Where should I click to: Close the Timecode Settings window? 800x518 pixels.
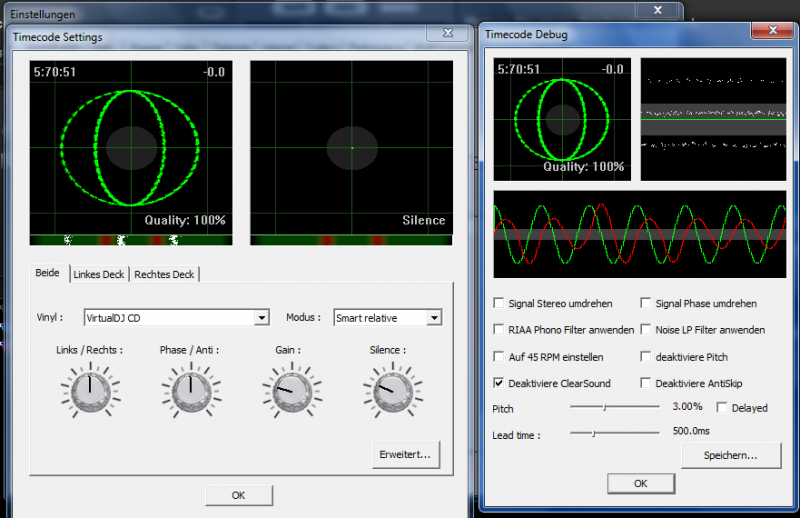tap(447, 33)
